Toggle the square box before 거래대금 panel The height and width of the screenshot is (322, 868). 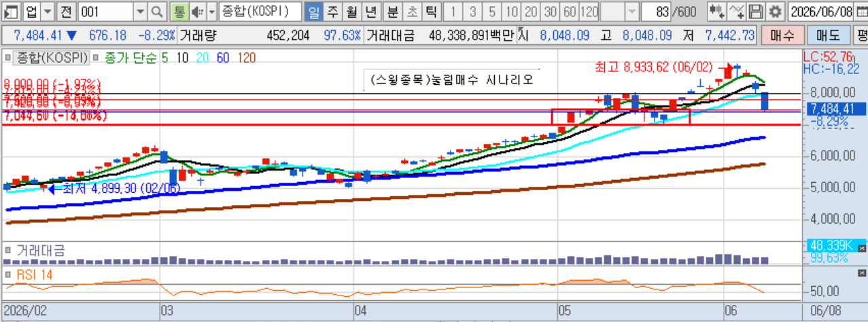click(x=10, y=249)
